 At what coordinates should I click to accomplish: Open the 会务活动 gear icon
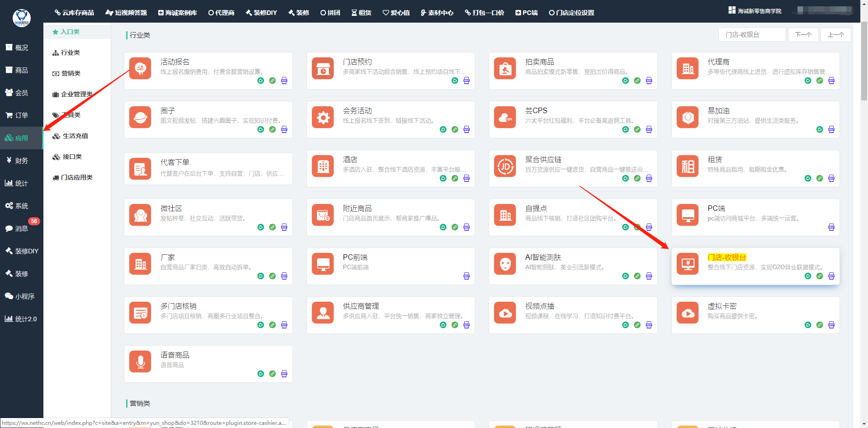coord(323,117)
